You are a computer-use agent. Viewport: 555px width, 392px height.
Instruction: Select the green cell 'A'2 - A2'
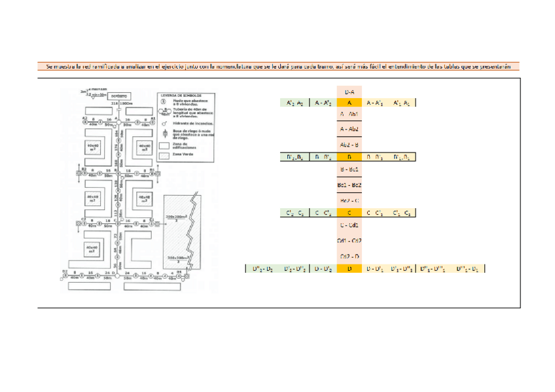click(x=295, y=103)
